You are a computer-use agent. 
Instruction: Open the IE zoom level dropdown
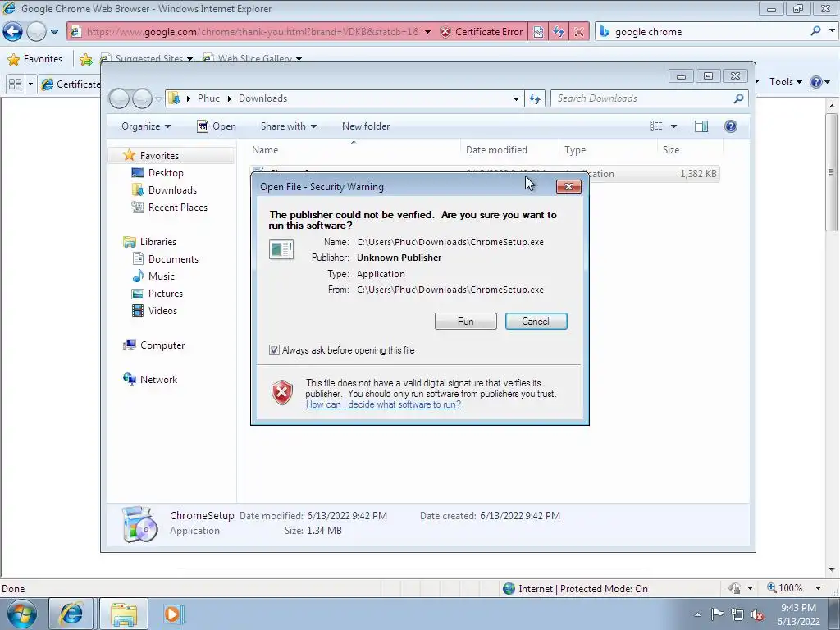(x=818, y=588)
